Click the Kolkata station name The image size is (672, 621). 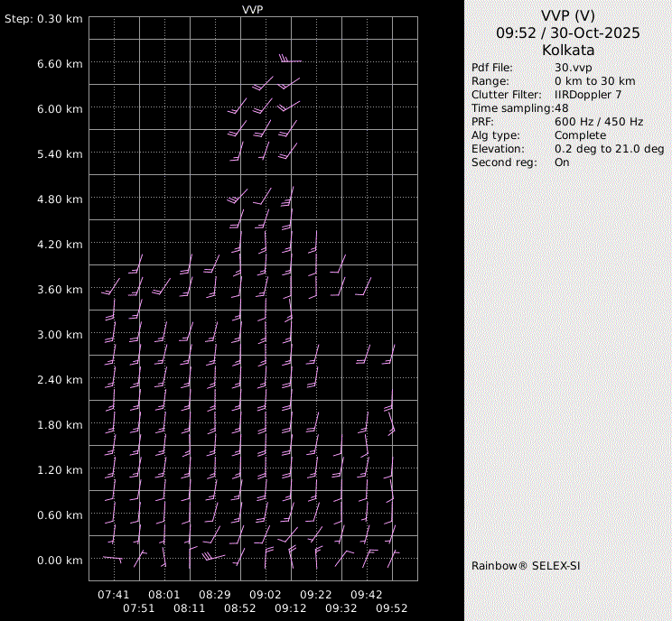(567, 50)
